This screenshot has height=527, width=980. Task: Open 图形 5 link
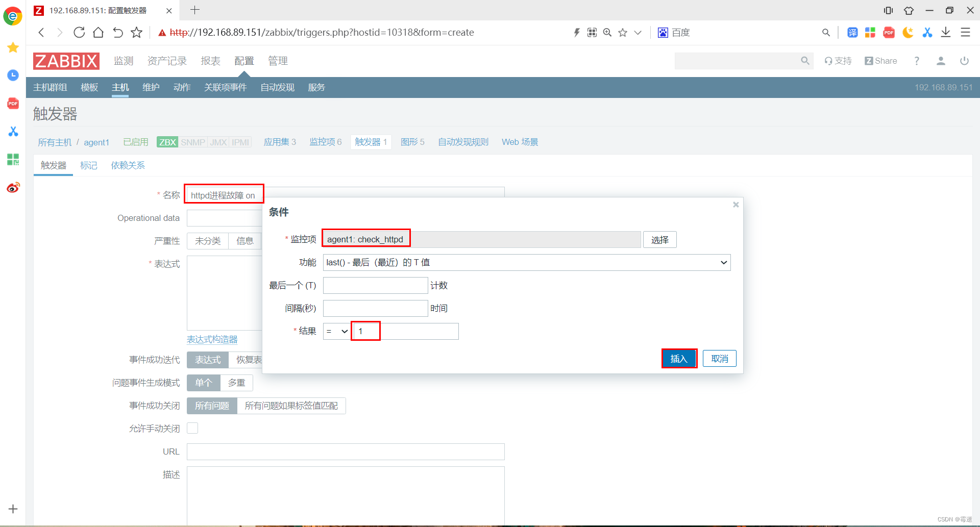tap(412, 142)
